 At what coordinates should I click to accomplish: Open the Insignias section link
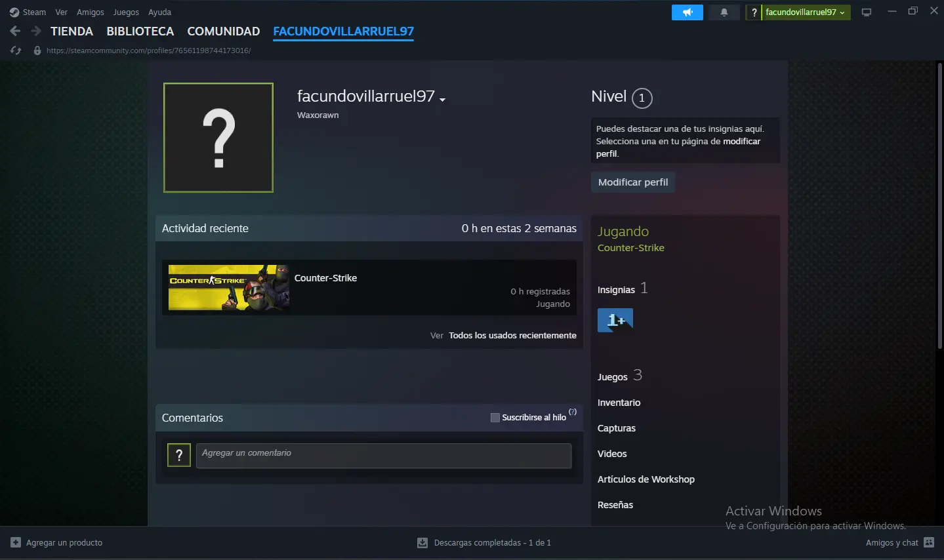click(616, 290)
